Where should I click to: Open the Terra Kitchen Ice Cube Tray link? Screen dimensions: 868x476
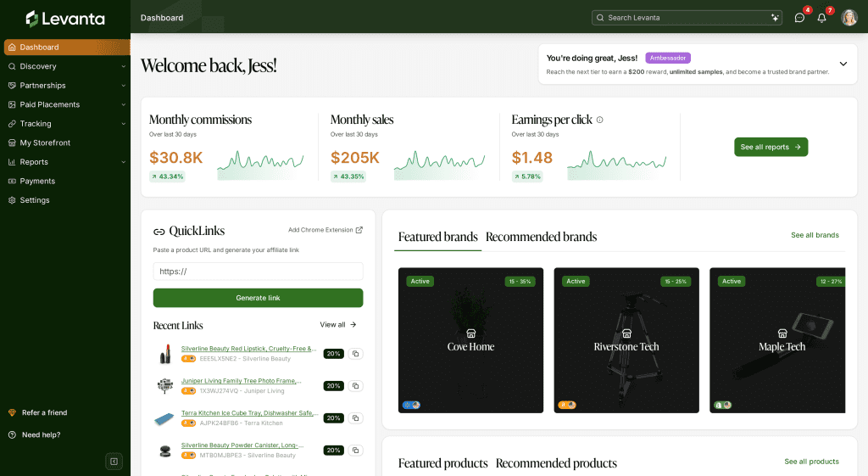(x=250, y=413)
